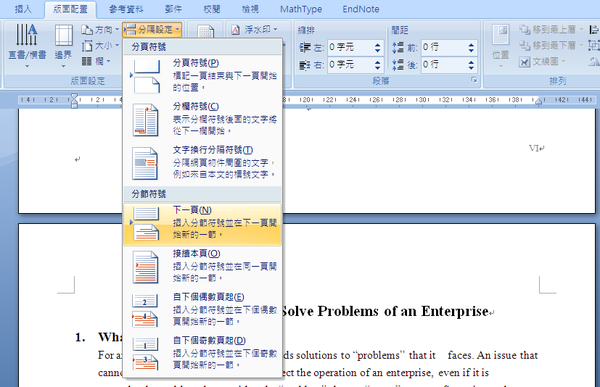Image resolution: width=600 pixels, height=387 pixels.
Task: Open the 位置 position tool
Action: (501, 46)
